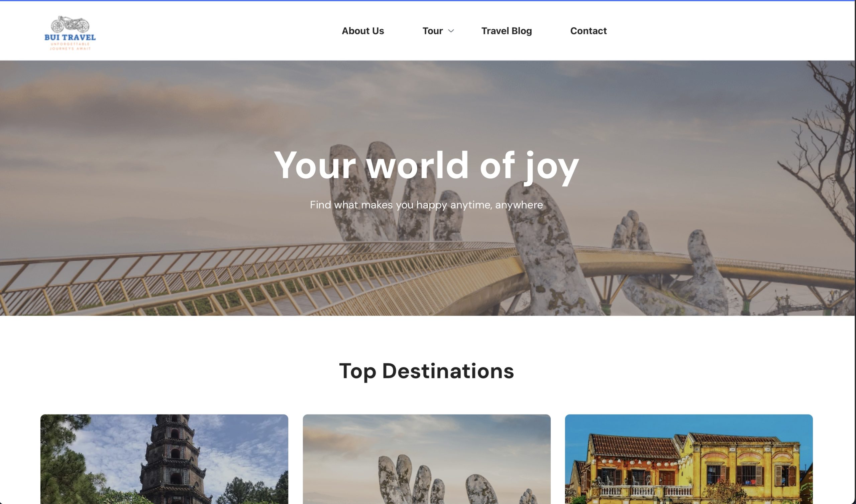Image resolution: width=856 pixels, height=504 pixels.
Task: Click the 'Unforgettable journeys await' logo tagline
Action: pos(70,46)
